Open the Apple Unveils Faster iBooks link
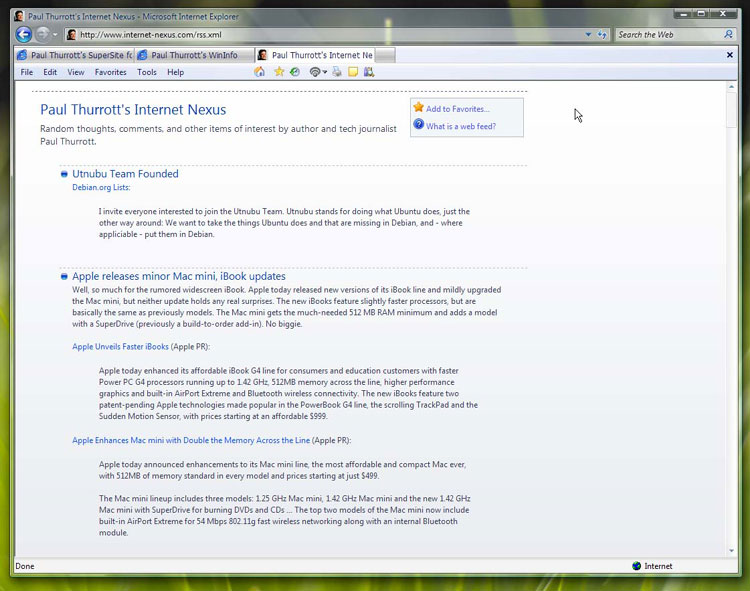Screen dimensions: 750x591 (120, 347)
